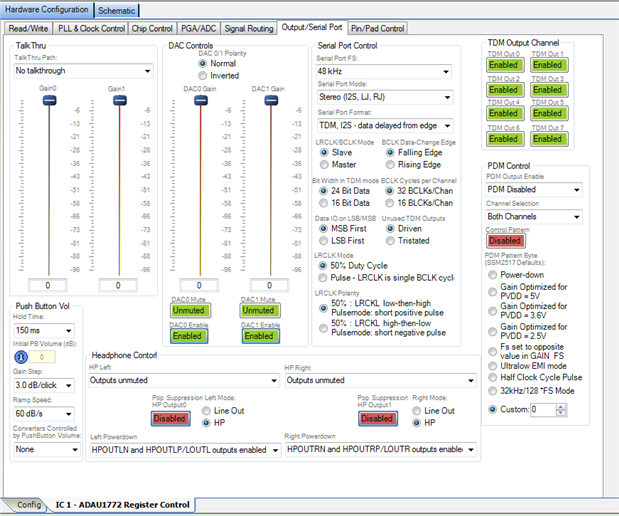The image size is (619, 516).
Task: Toggle TDM Out 0 Enabled button
Action: (x=505, y=65)
